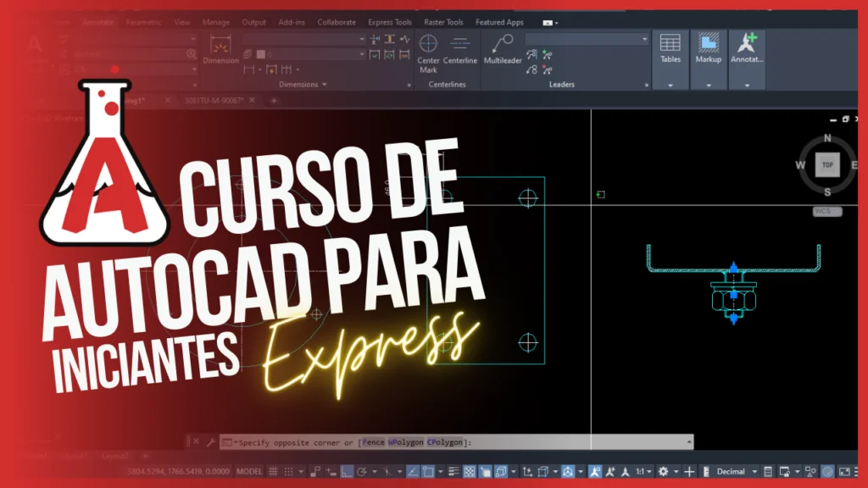This screenshot has width=868, height=488.
Task: Open the Featured Apps tab
Action: [x=499, y=22]
